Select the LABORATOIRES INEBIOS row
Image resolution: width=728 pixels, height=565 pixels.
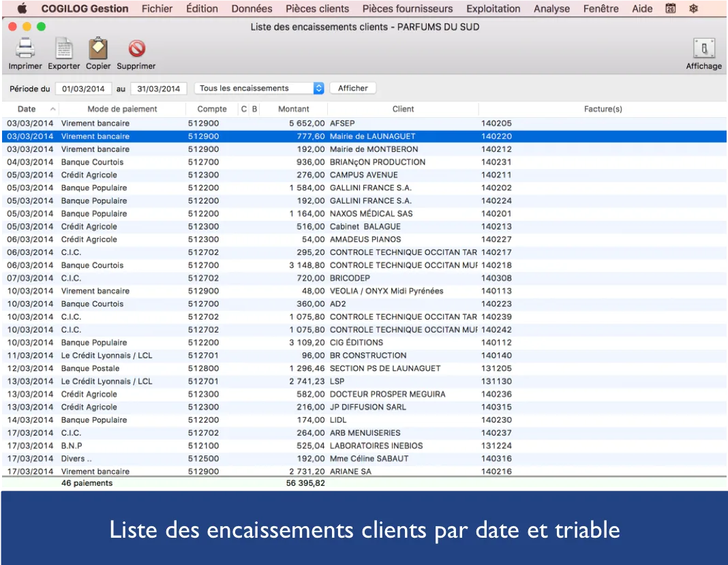point(364,446)
